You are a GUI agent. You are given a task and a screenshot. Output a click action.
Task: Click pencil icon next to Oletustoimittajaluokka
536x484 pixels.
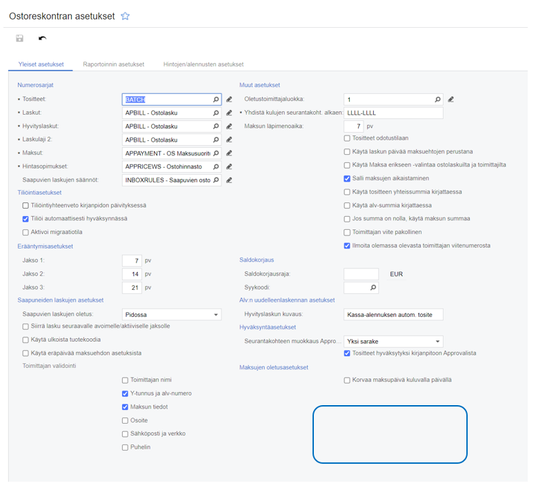[x=451, y=99]
